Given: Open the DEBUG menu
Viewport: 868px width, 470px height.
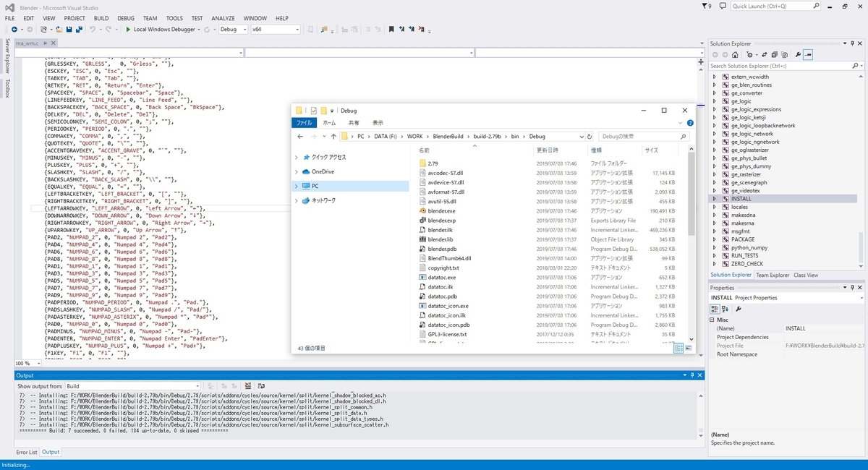Looking at the screenshot, I should tap(126, 18).
